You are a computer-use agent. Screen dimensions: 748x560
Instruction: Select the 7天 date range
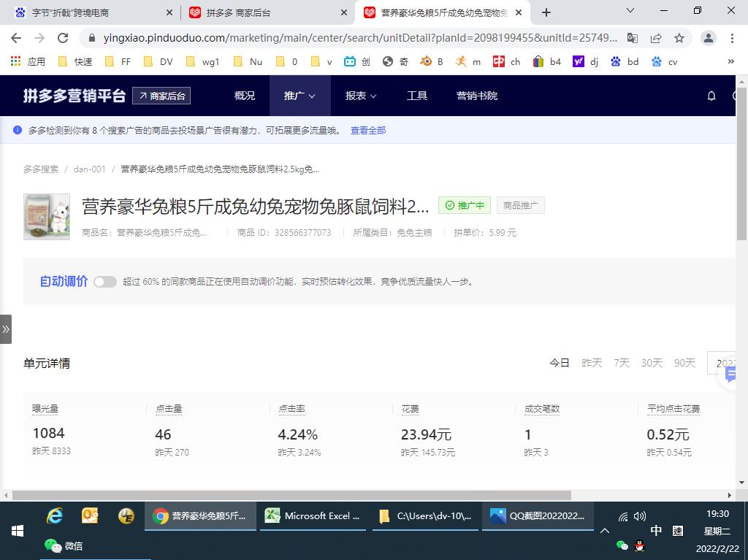[x=622, y=364]
